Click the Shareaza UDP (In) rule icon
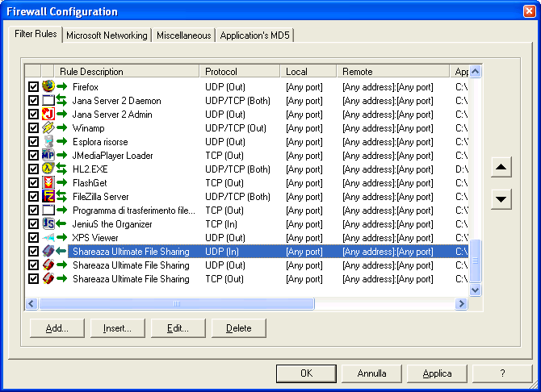Viewport: 541px width, 392px height. [x=48, y=251]
